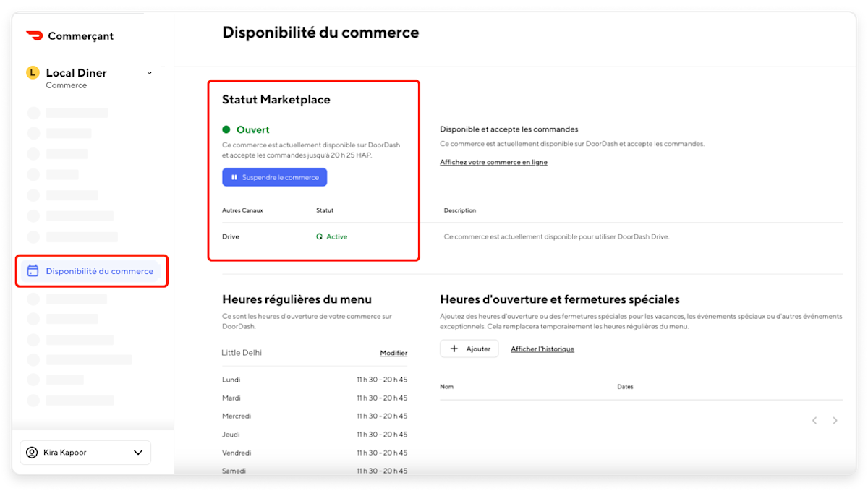Screen dimensions: 868x496
Task: Click Modifier link for Little Delhi hours
Action: (x=393, y=353)
